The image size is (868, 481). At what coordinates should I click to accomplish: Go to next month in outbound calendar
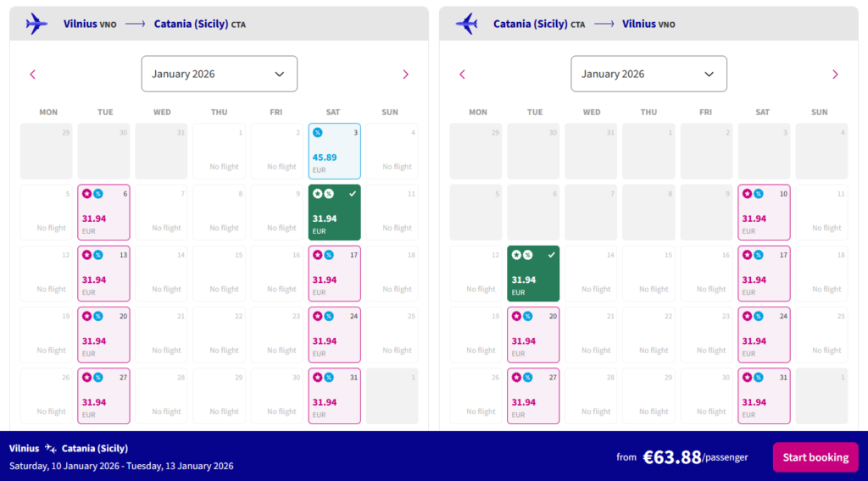(x=405, y=75)
